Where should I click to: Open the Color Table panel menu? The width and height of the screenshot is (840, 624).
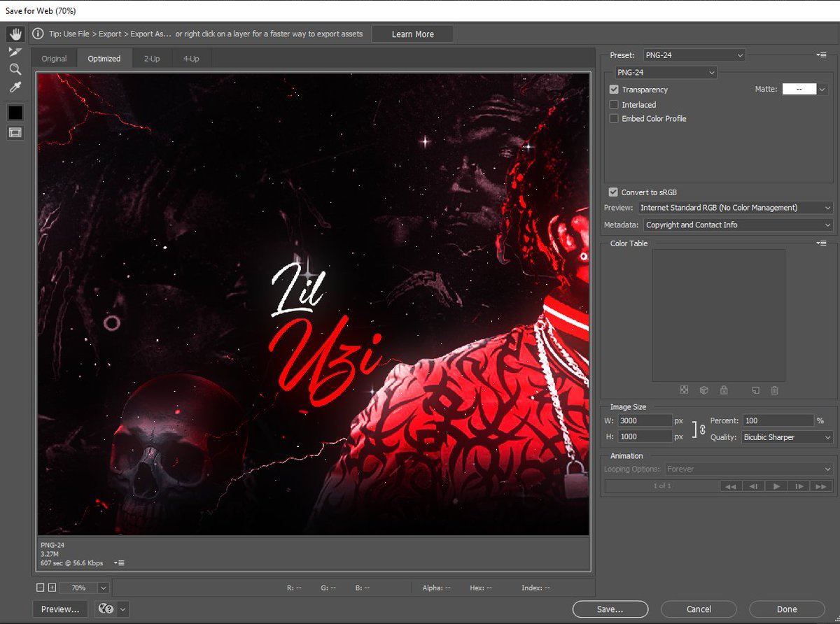click(x=822, y=243)
